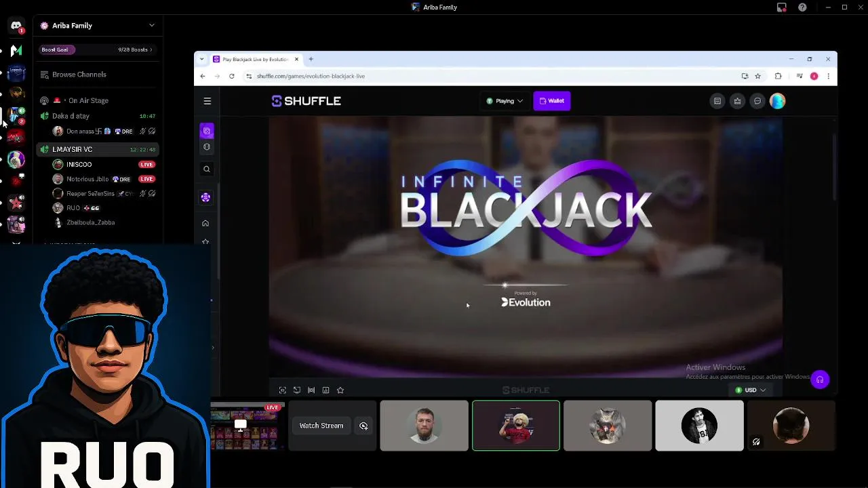Pop out the stream next to Watch Stream
The width and height of the screenshot is (868, 488).
point(364,426)
